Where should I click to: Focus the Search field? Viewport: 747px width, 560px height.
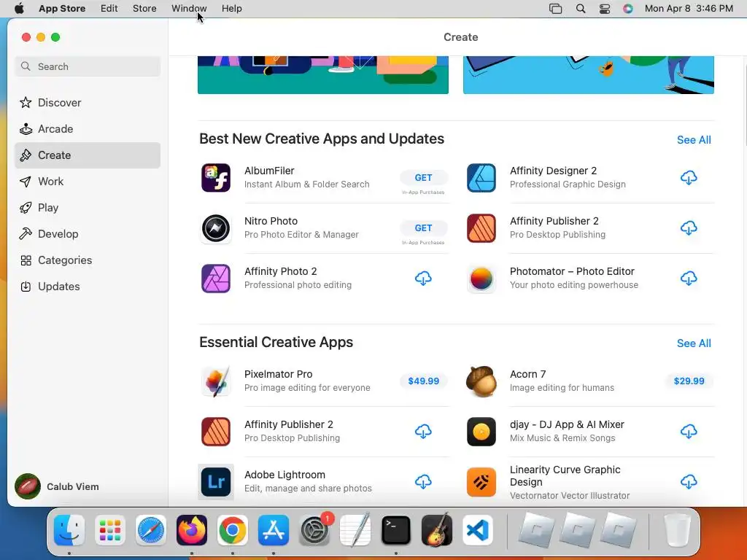click(88, 66)
